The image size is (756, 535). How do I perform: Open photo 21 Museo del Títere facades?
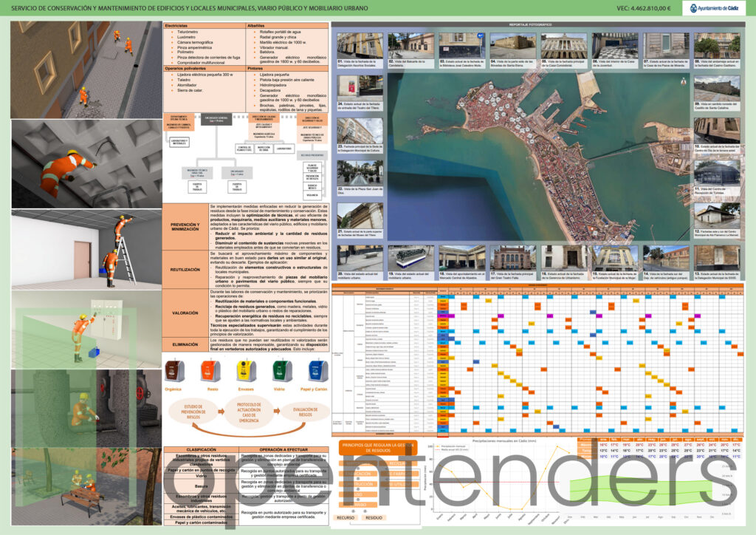click(x=360, y=216)
